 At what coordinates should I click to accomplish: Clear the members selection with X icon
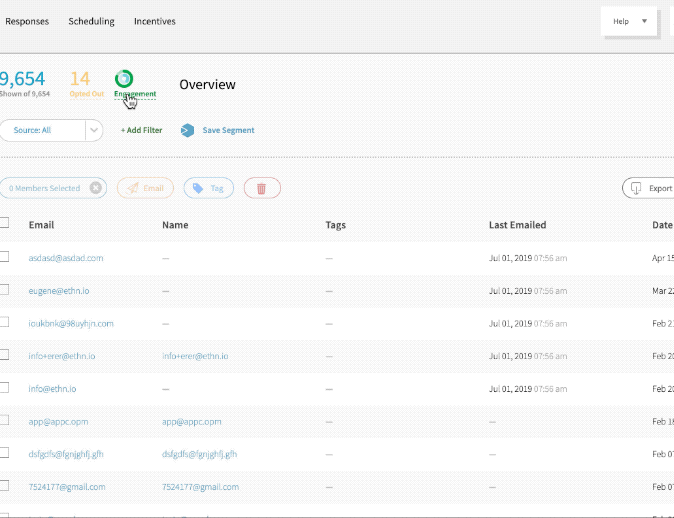pos(96,188)
